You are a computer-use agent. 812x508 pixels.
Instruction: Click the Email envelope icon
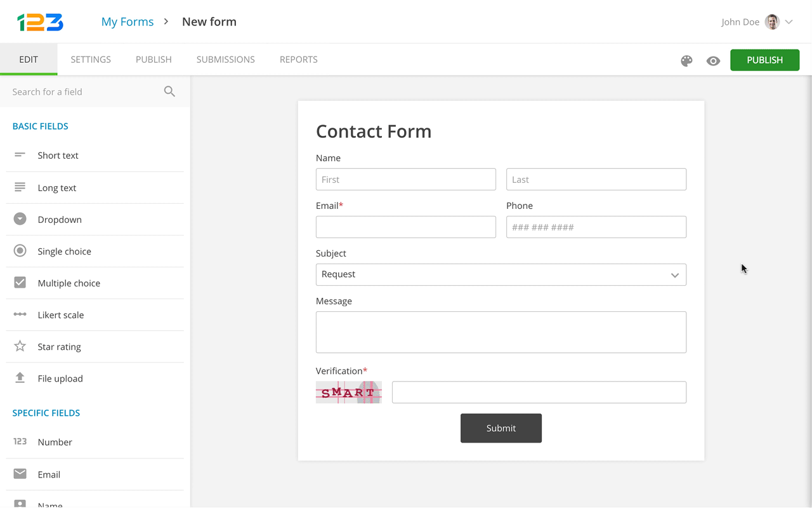(20, 474)
